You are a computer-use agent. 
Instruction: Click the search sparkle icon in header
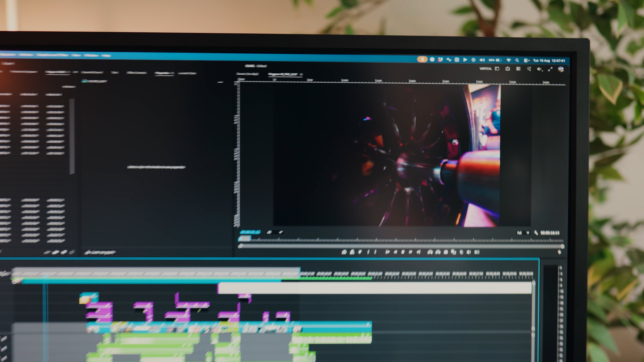[529, 69]
